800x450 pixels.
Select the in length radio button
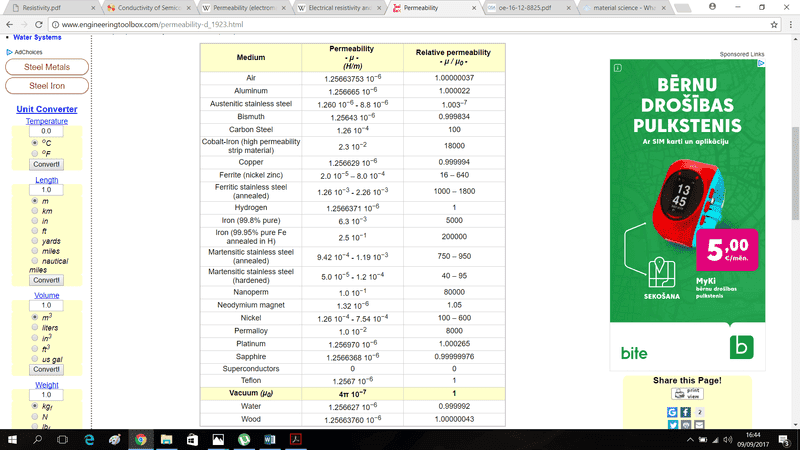[35, 221]
